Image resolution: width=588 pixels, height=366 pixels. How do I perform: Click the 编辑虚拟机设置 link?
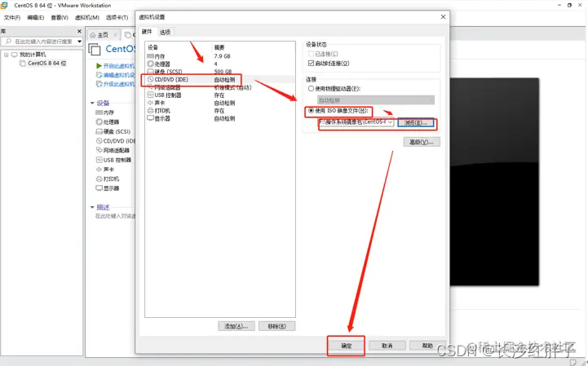click(118, 75)
